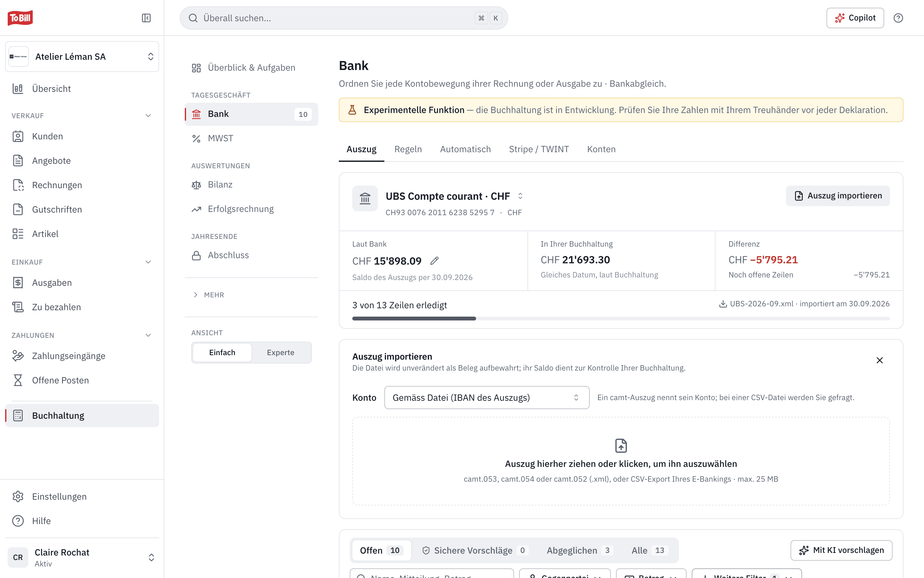The width and height of the screenshot is (924, 578).
Task: Open Artikel in the sidebar
Action: click(x=82, y=234)
